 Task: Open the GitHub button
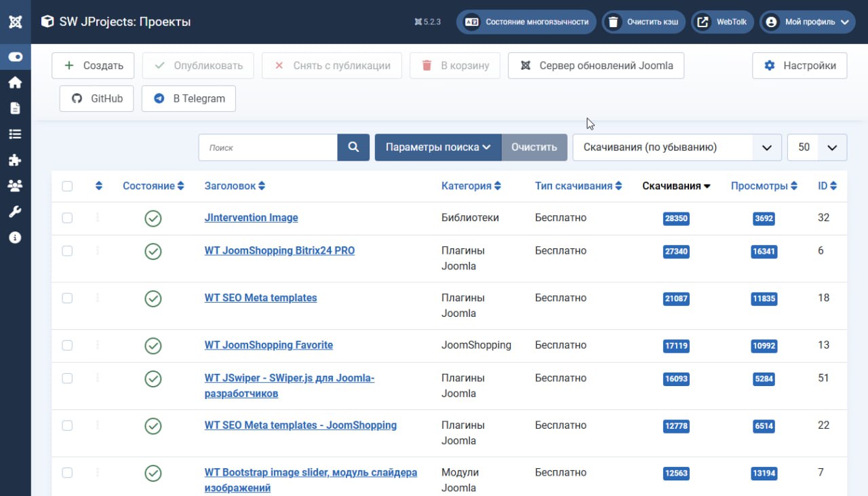97,98
